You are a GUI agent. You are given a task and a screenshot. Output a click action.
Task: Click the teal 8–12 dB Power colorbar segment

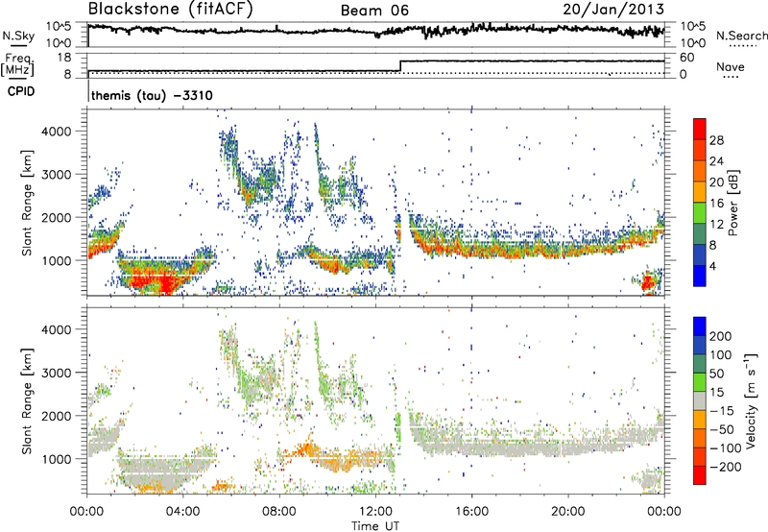[x=700, y=234]
